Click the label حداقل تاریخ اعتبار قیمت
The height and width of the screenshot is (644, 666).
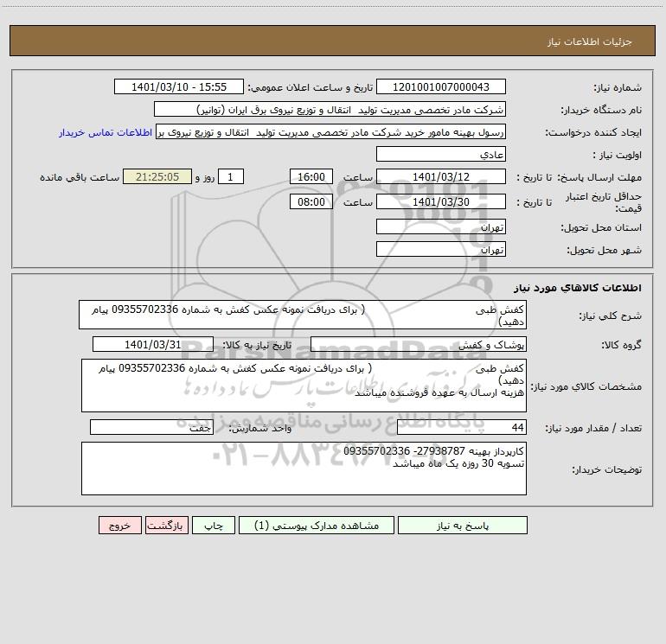604,202
